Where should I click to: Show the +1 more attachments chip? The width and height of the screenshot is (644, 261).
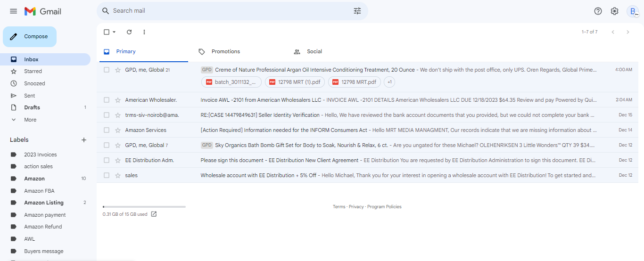(x=389, y=82)
